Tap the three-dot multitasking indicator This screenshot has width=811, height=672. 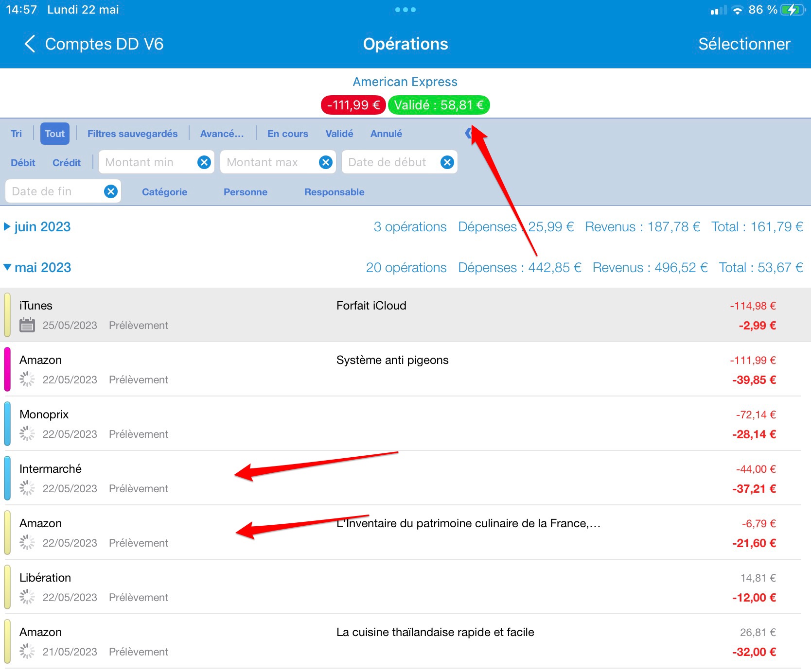click(405, 10)
